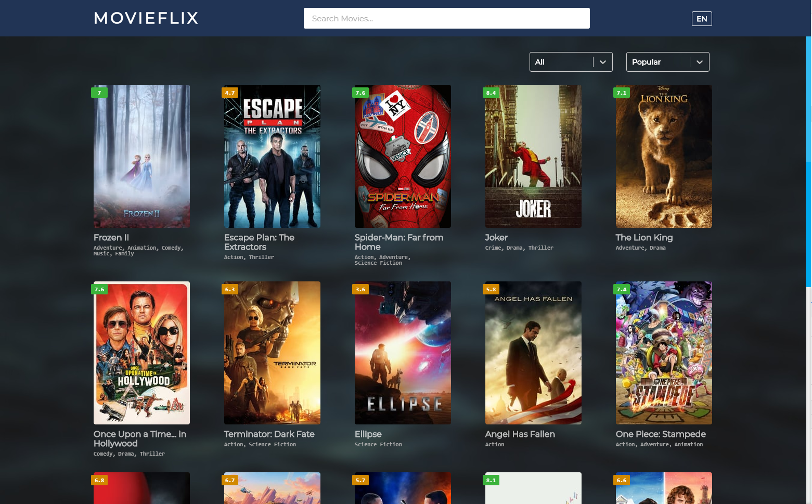Click the 6.7 rating badge in bottom row

click(230, 480)
